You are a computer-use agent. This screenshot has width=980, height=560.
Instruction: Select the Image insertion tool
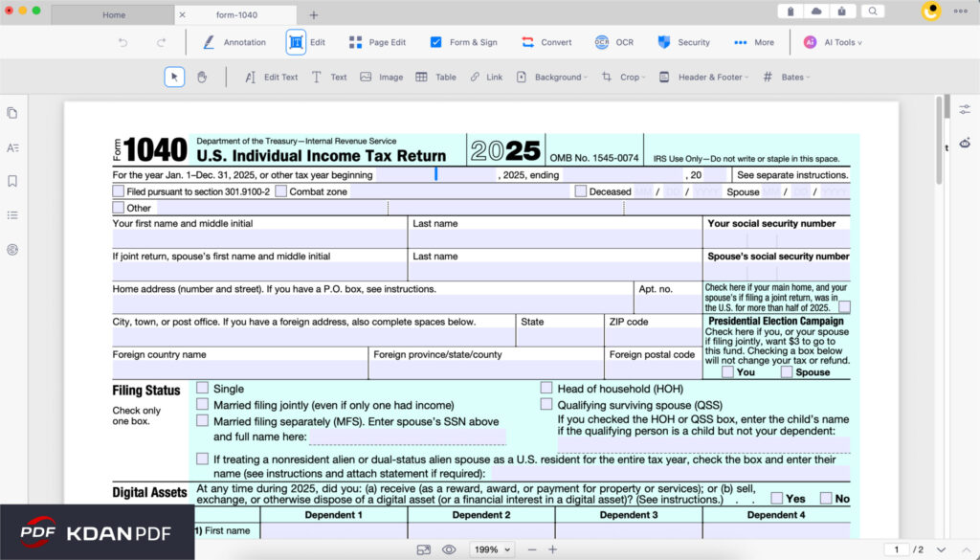pos(381,77)
